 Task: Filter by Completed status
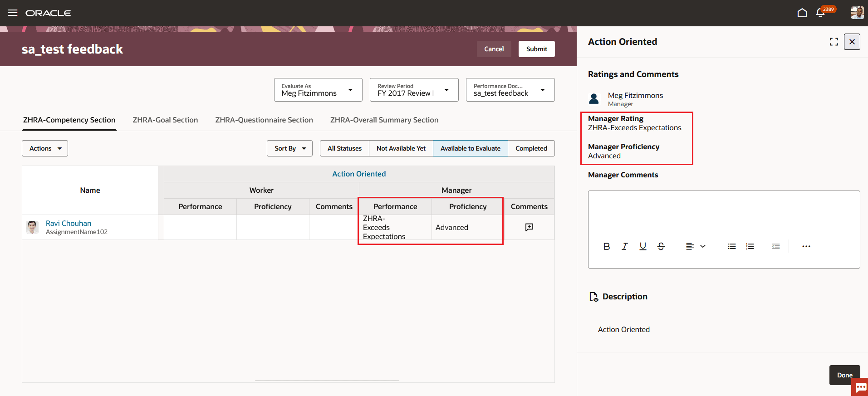coord(531,148)
